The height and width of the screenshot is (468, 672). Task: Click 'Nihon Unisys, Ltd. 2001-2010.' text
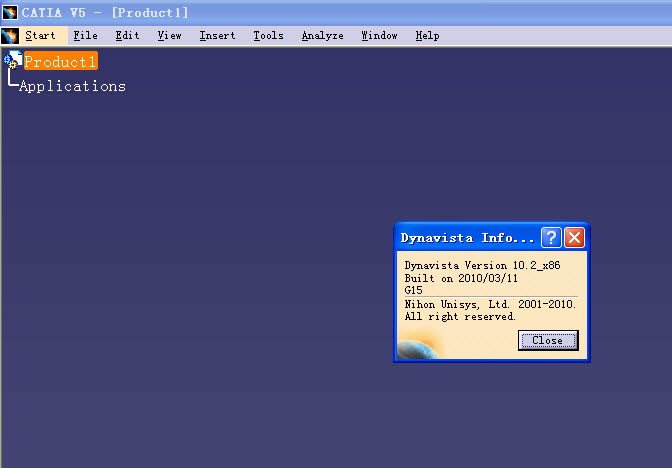point(490,304)
